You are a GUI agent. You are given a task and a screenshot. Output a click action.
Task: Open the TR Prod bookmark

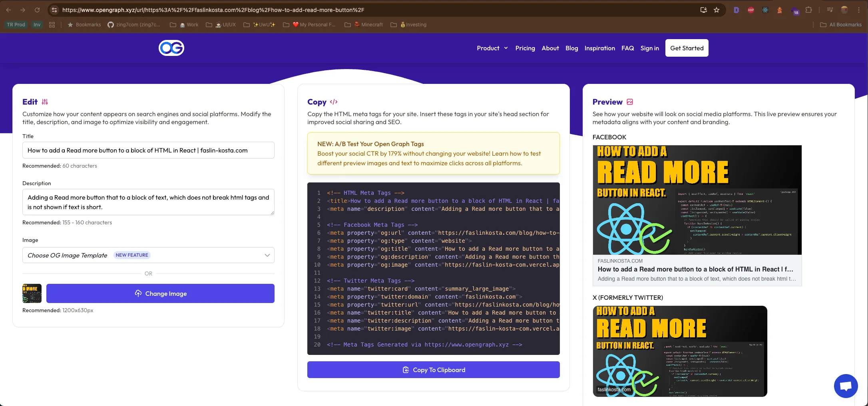[16, 25]
